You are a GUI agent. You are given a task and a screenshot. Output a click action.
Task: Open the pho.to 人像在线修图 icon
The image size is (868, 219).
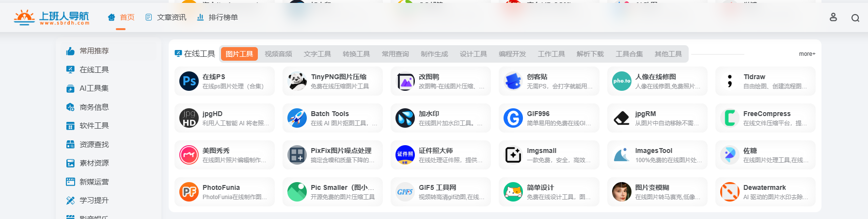(x=622, y=81)
